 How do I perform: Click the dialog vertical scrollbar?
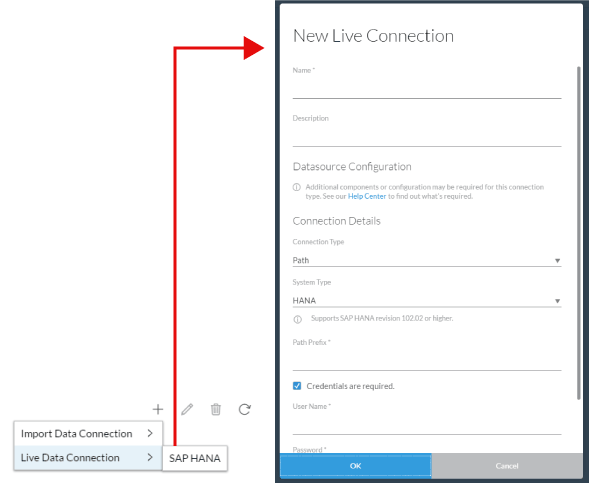click(x=579, y=233)
